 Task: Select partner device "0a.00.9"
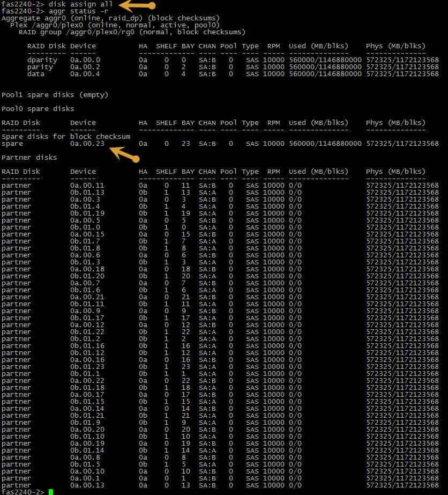point(85,311)
